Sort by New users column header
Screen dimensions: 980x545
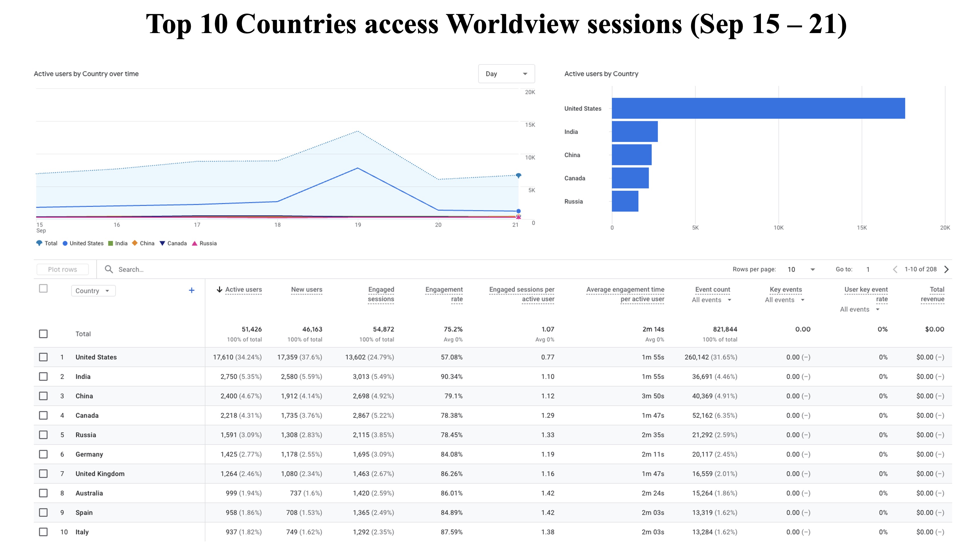[x=307, y=289]
